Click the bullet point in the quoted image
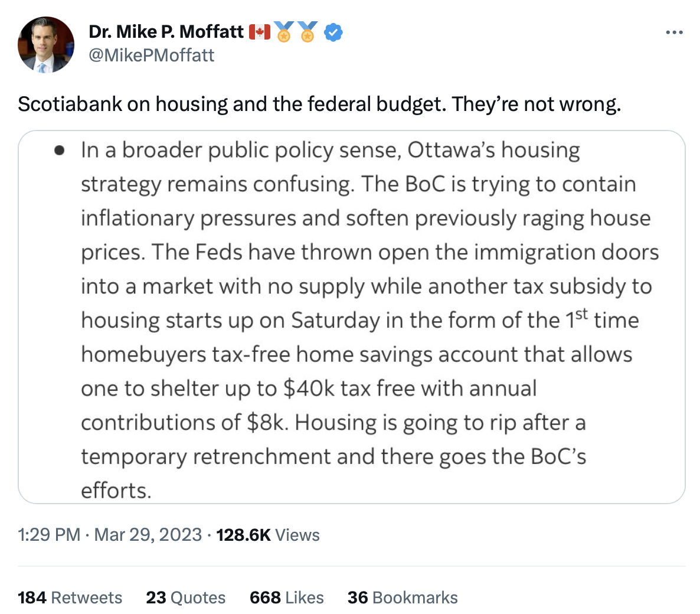700x614 pixels. [x=59, y=151]
